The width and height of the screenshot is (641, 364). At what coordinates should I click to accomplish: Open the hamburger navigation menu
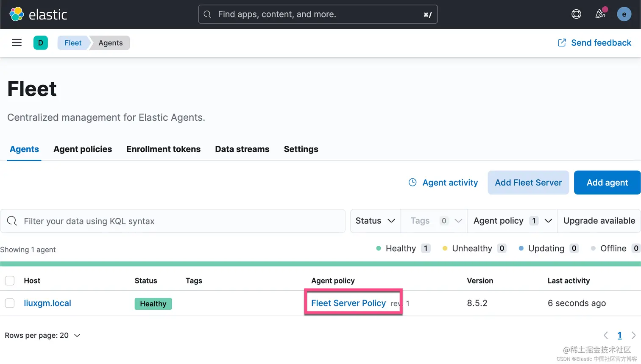click(17, 43)
